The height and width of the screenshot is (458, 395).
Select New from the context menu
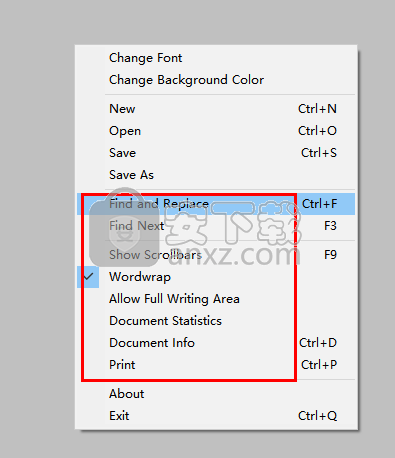(x=216, y=109)
